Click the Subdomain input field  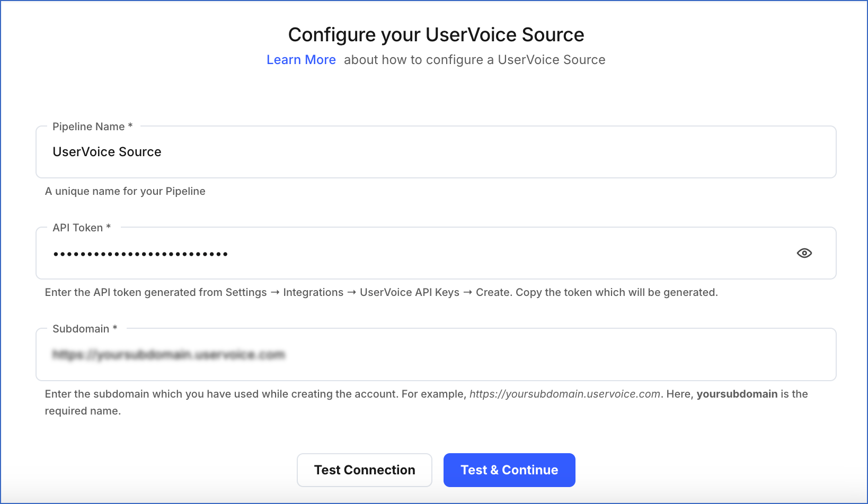point(424,355)
